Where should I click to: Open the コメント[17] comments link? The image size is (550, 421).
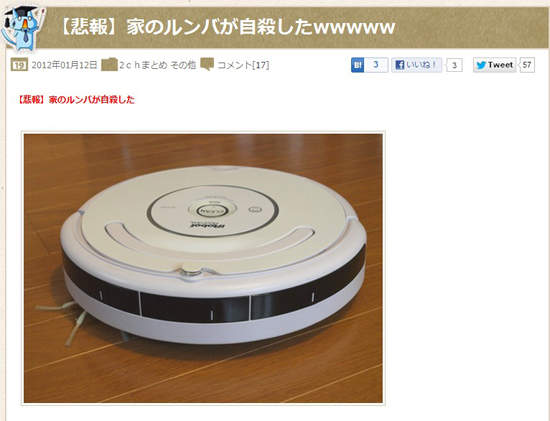[243, 65]
